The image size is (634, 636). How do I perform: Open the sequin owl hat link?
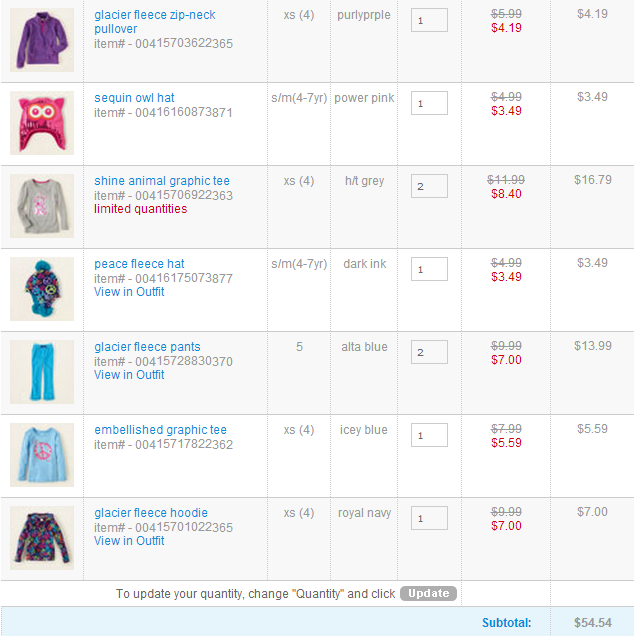(134, 98)
